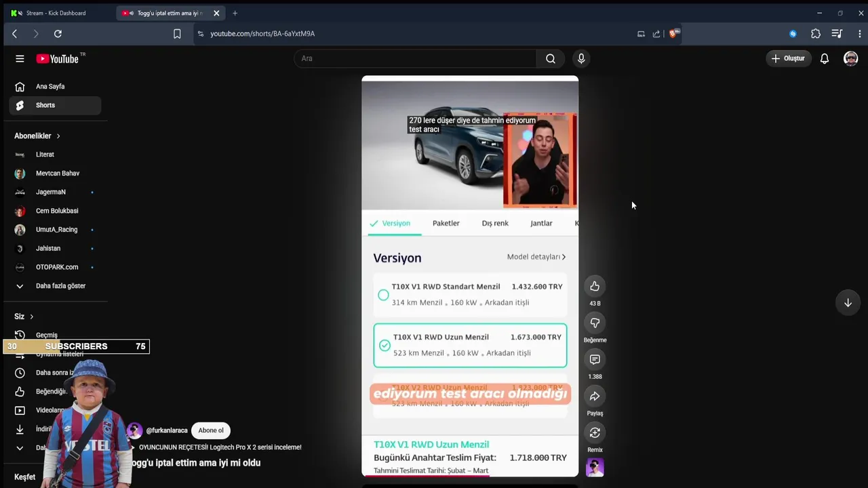
Task: Click the Keşfet sidebar heading
Action: pos(25,477)
